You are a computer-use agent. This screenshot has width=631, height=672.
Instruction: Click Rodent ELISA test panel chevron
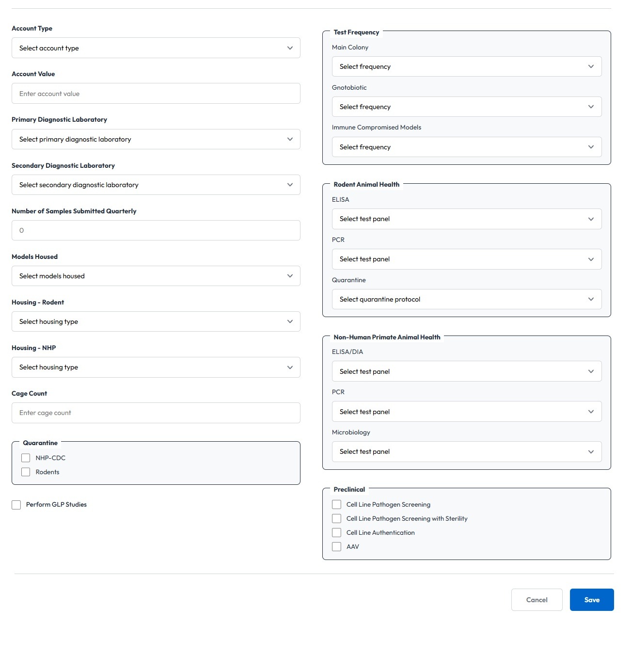coord(591,219)
